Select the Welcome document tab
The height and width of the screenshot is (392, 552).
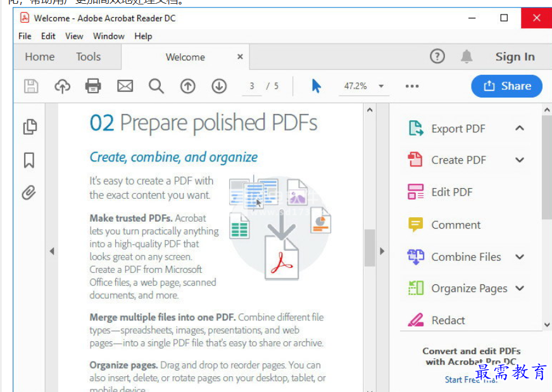point(185,57)
